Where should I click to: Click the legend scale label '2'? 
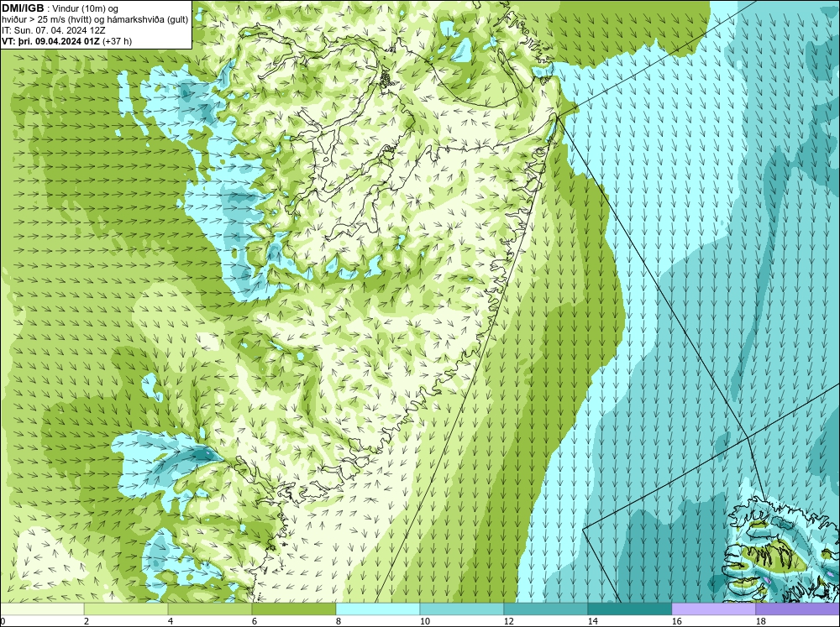87,621
